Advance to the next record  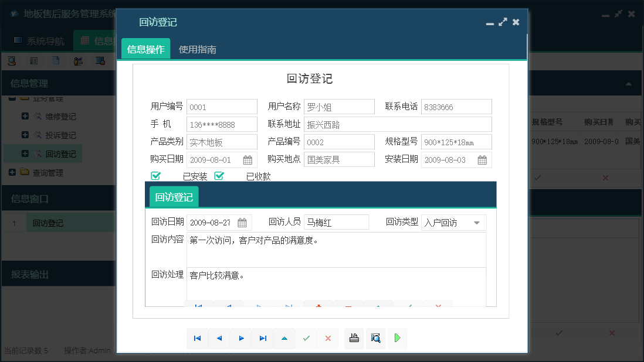[x=241, y=338]
